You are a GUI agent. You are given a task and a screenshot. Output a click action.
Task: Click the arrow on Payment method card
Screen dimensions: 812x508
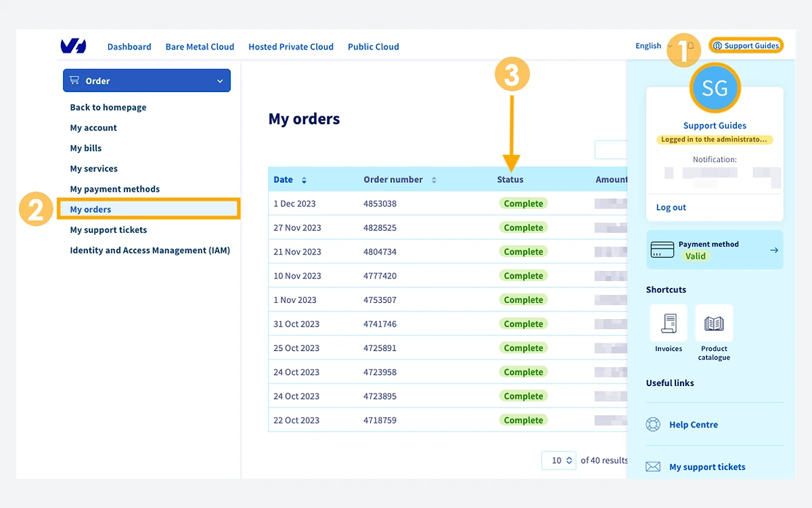(x=774, y=250)
